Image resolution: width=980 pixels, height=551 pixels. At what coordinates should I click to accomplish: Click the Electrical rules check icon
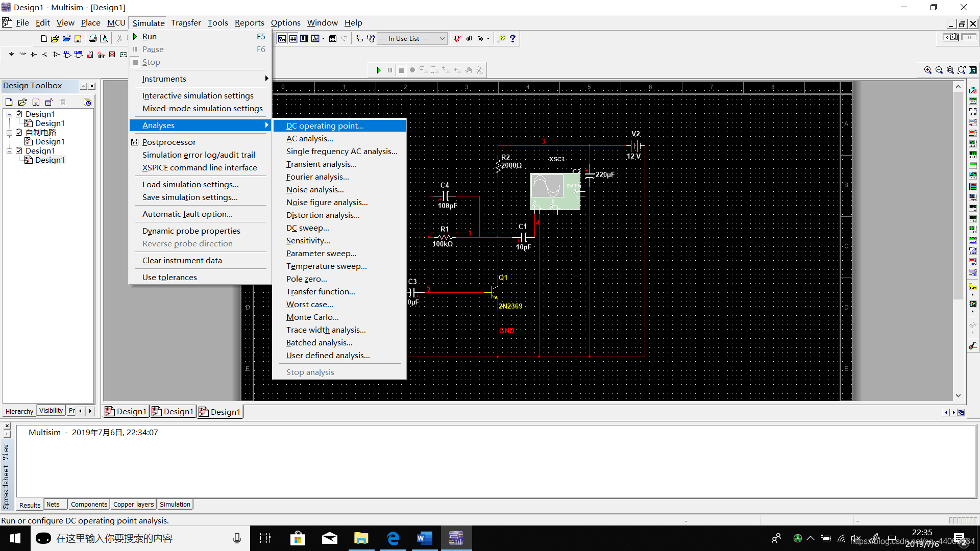tap(457, 39)
